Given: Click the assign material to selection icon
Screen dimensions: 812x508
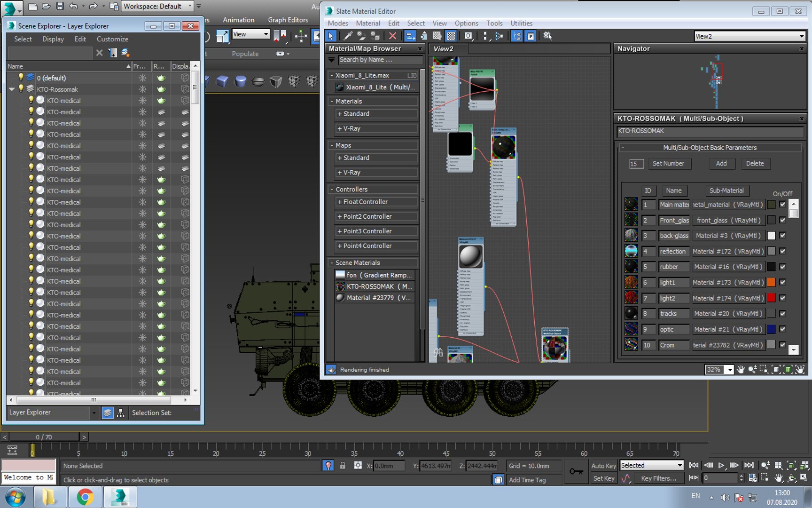Looking at the screenshot, I should click(x=375, y=36).
